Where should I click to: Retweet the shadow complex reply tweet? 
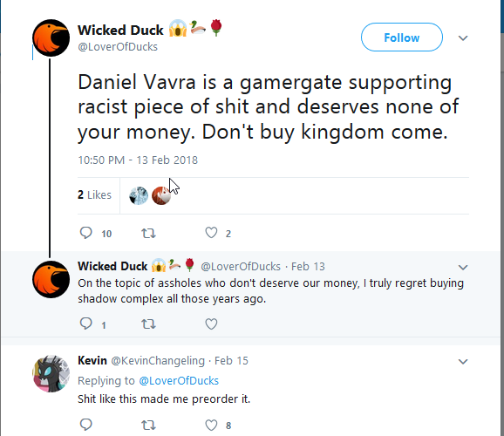click(x=148, y=324)
